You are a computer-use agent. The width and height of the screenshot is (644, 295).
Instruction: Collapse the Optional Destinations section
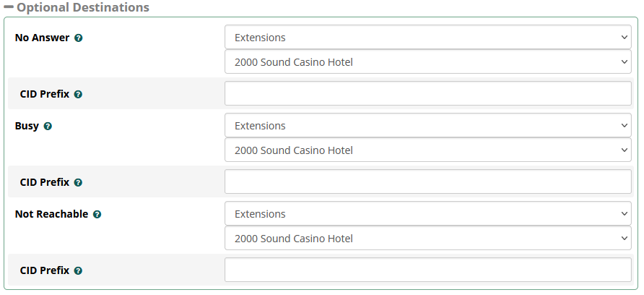coord(9,7)
